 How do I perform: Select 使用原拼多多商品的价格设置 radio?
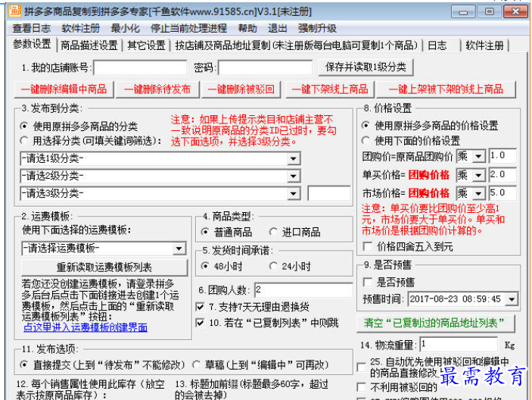(x=366, y=125)
